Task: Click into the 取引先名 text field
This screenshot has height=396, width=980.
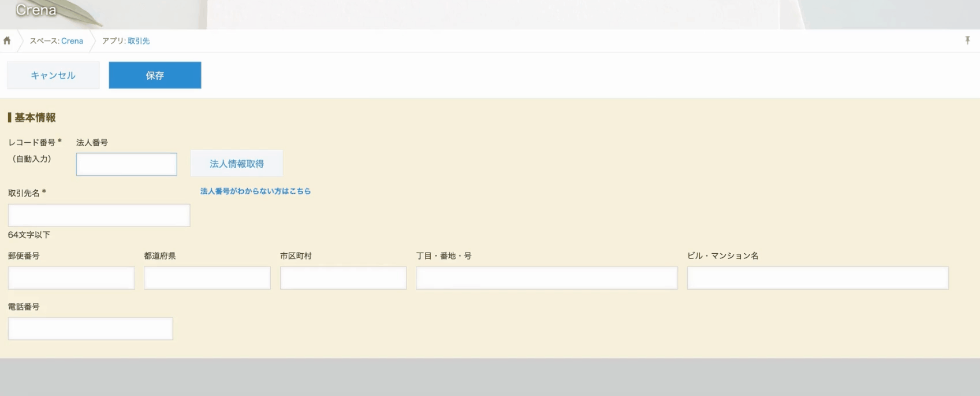Action: pos(99,215)
